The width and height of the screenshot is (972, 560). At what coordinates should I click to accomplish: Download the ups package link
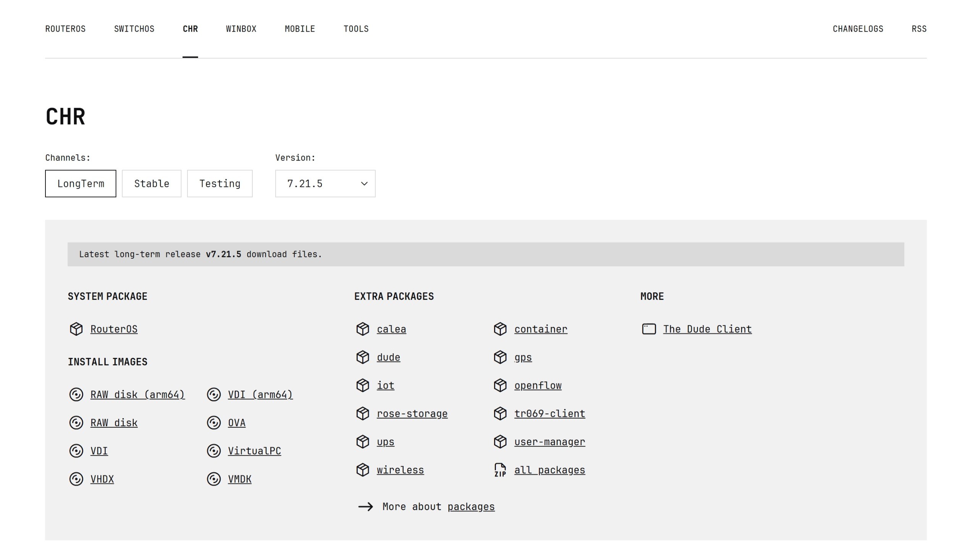385,442
